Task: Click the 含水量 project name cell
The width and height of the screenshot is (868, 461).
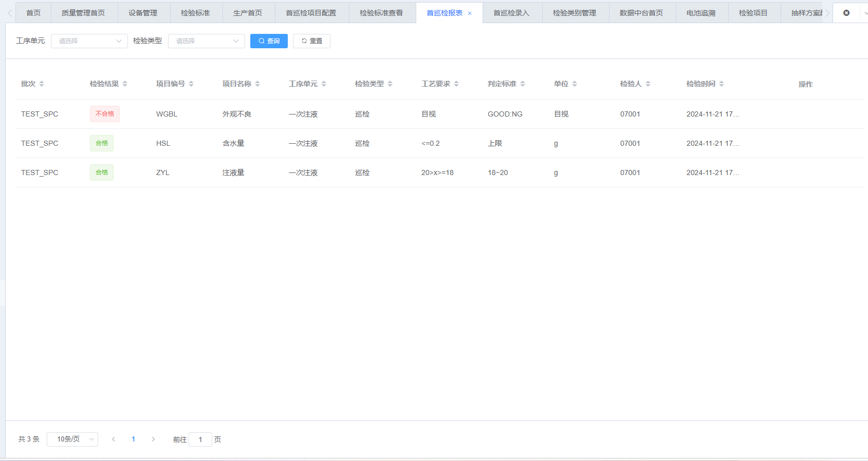Action: tap(233, 143)
